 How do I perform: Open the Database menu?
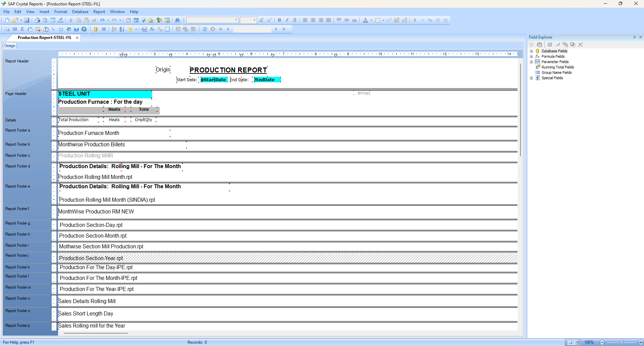[x=80, y=12]
